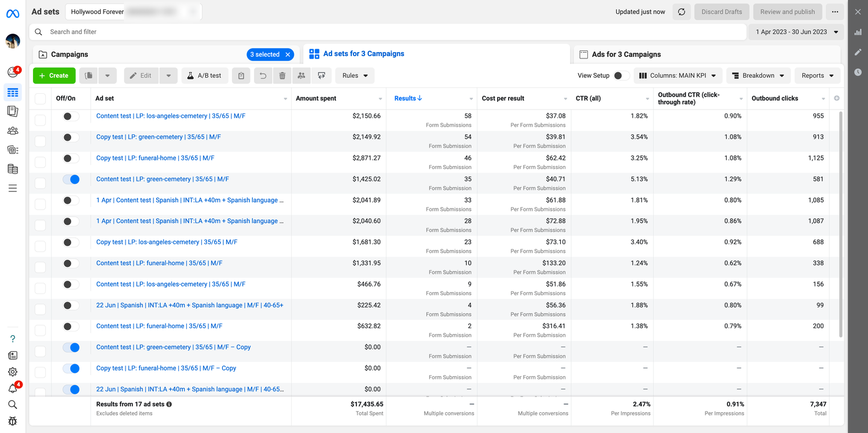This screenshot has height=433, width=868.
Task: Open Ads Manager table view sidebar icon
Action: pos(13,93)
